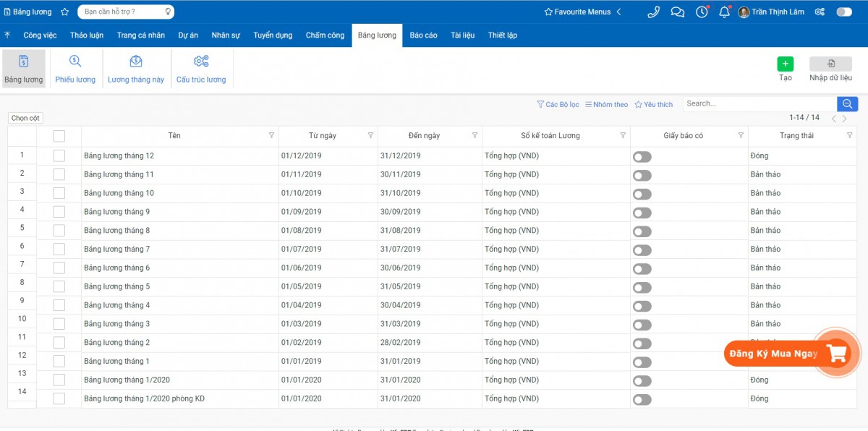Check the box for Bảng lương tháng 9
868x431 pixels.
click(59, 212)
